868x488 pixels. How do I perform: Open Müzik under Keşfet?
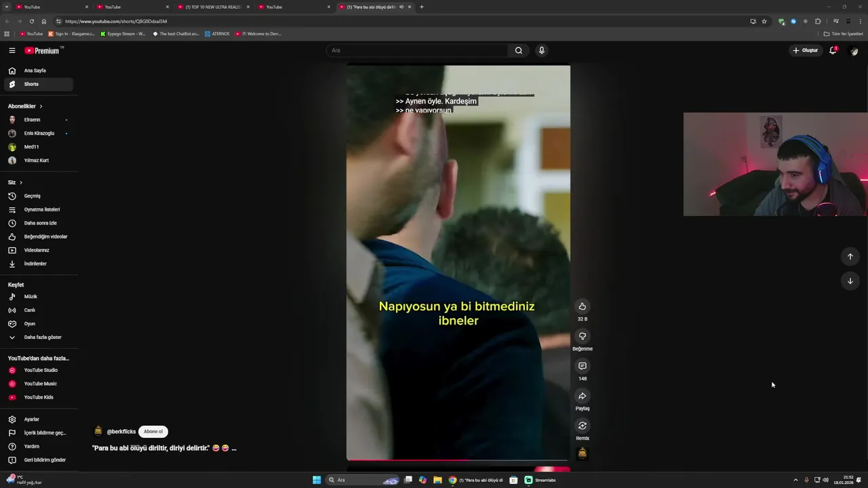(x=38, y=297)
